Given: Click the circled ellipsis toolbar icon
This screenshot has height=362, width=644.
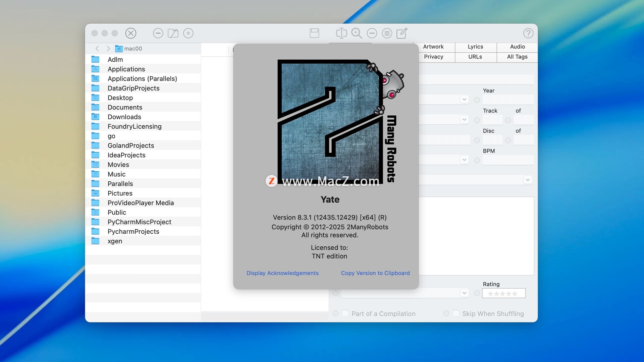Looking at the screenshot, I should point(372,33).
